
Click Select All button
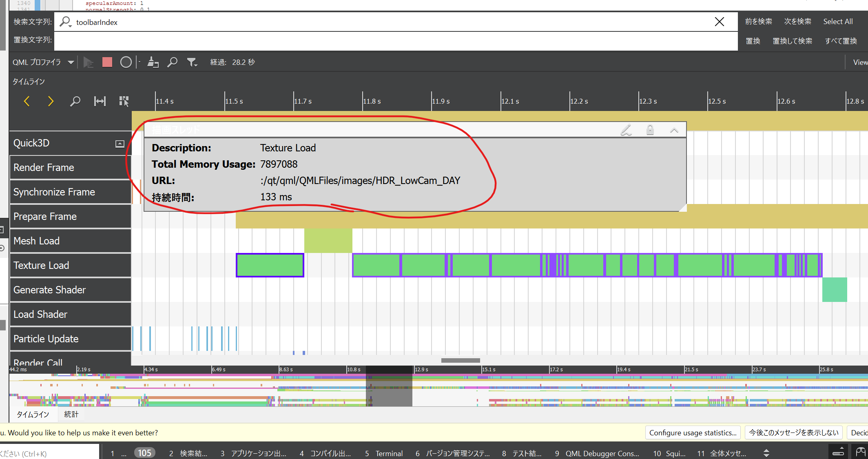coord(838,22)
